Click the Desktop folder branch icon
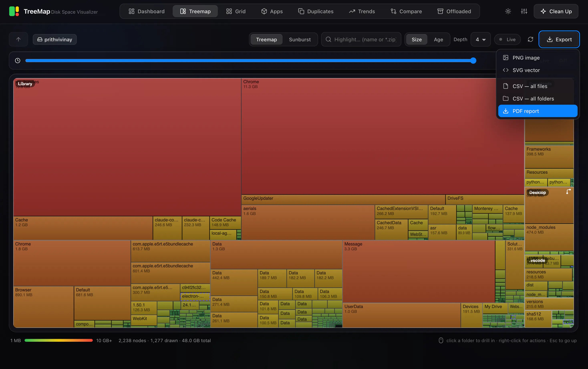This screenshot has width=588, height=369. [x=568, y=192]
